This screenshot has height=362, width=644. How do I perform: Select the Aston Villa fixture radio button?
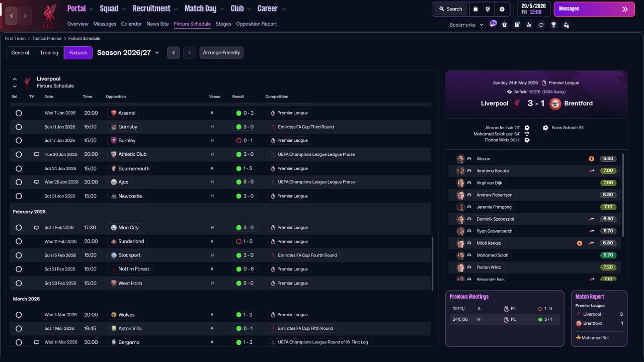point(19,329)
